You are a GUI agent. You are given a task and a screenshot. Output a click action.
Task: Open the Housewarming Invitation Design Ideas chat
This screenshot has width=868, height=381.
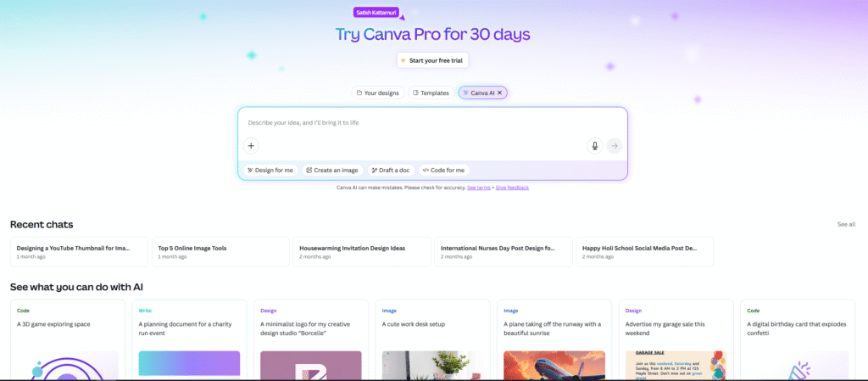point(362,252)
